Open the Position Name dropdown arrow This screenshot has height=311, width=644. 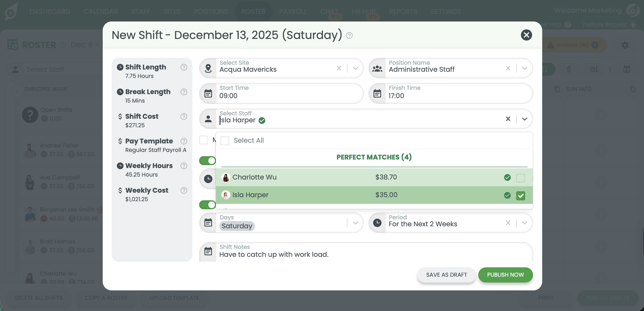(524, 68)
